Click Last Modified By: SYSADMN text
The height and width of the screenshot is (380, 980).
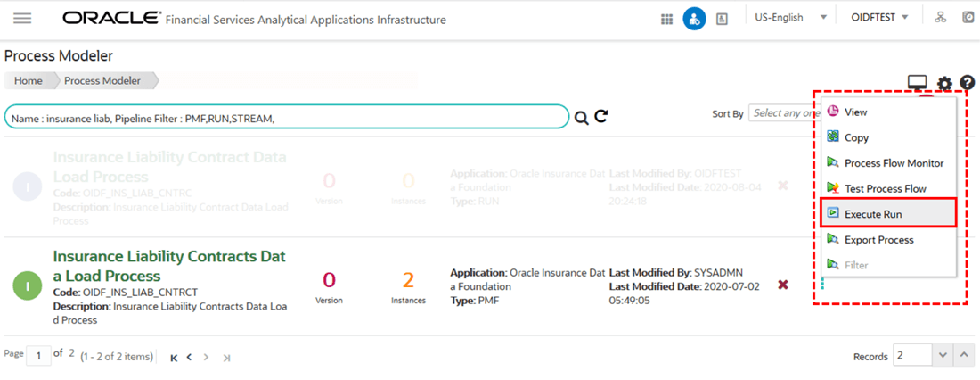point(675,273)
